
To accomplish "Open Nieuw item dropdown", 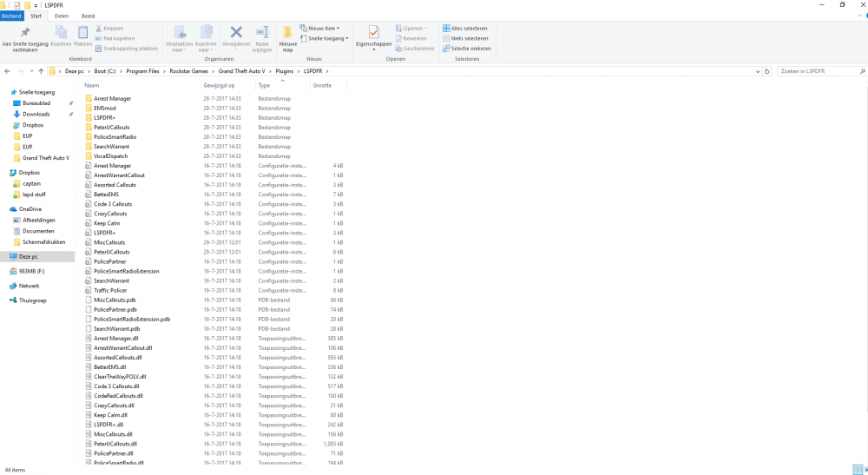I will (x=319, y=29).
